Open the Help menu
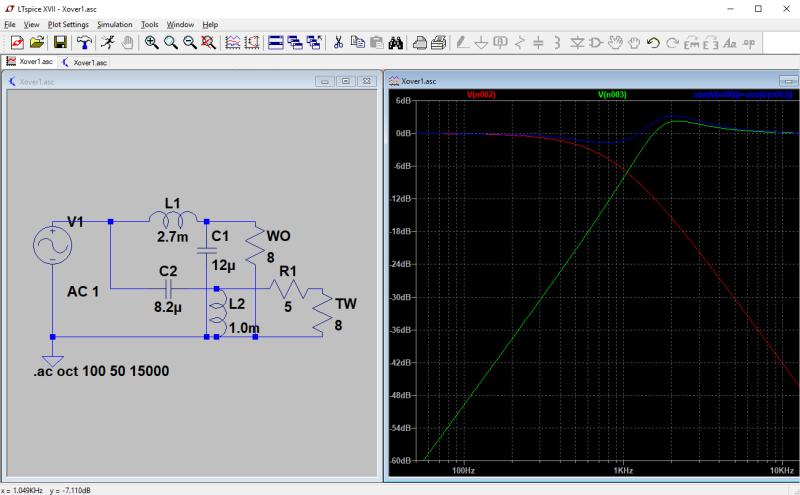 [x=210, y=24]
